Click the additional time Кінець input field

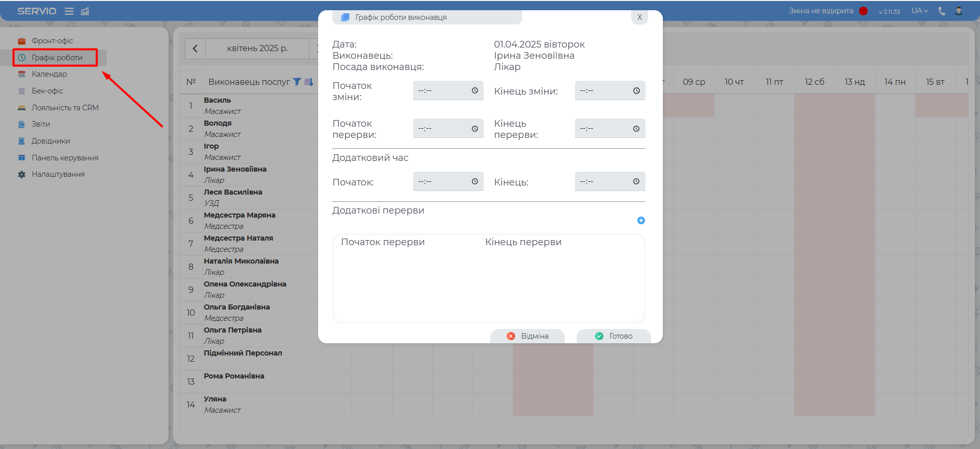point(604,181)
